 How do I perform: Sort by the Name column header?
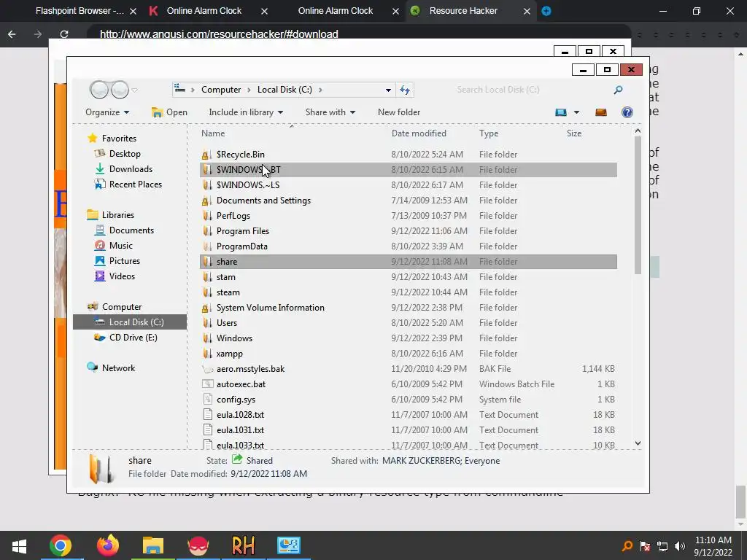click(x=213, y=133)
